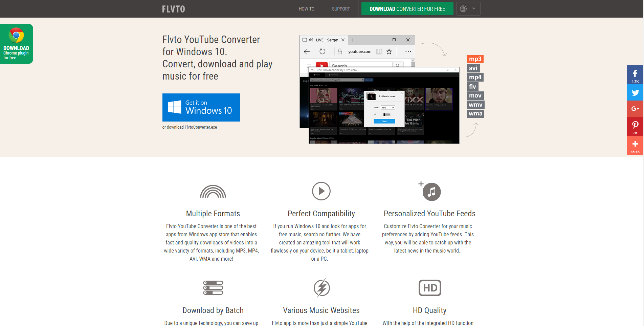Click the HD Quality heading
Image resolution: width=644 pixels, height=326 pixels.
(x=429, y=310)
